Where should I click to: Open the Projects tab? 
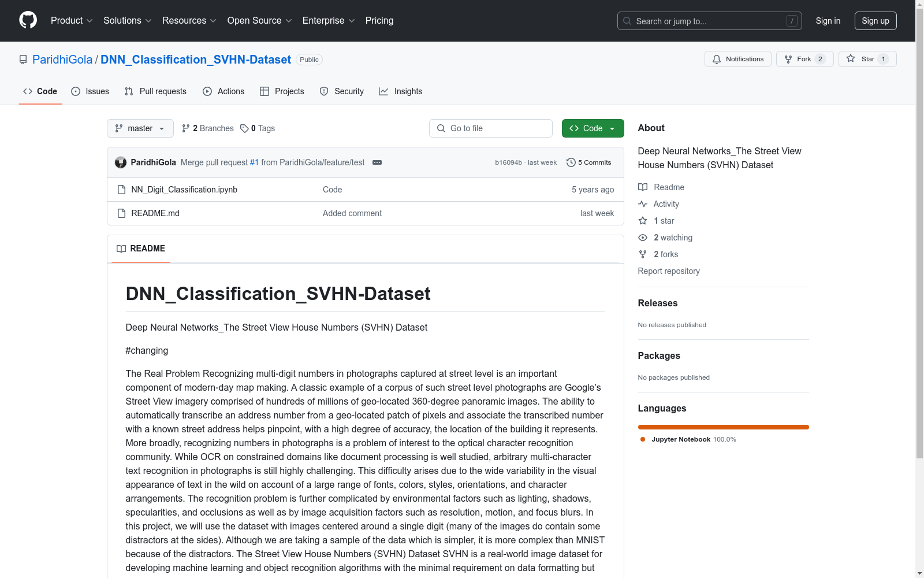282,91
